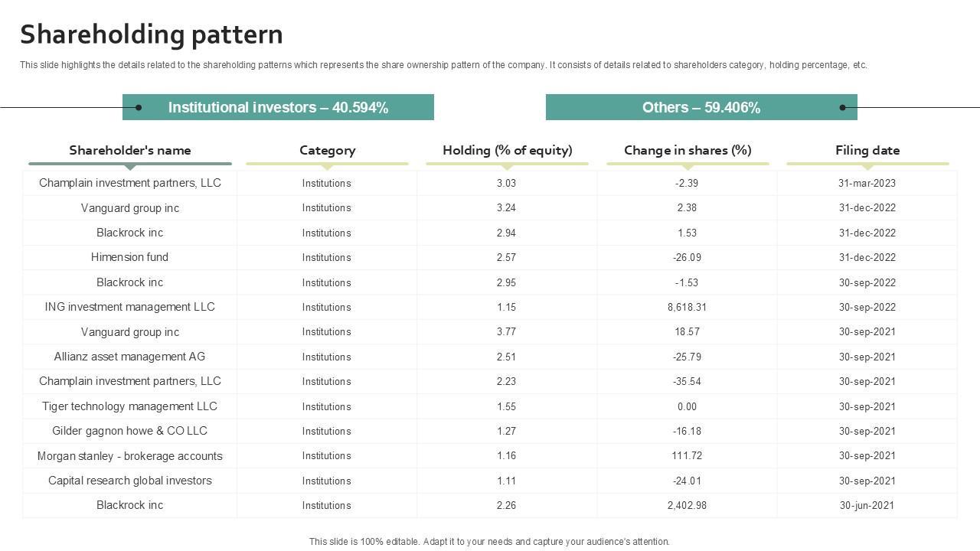Click the dot on Others banner
The width and height of the screenshot is (980, 551).
click(843, 108)
